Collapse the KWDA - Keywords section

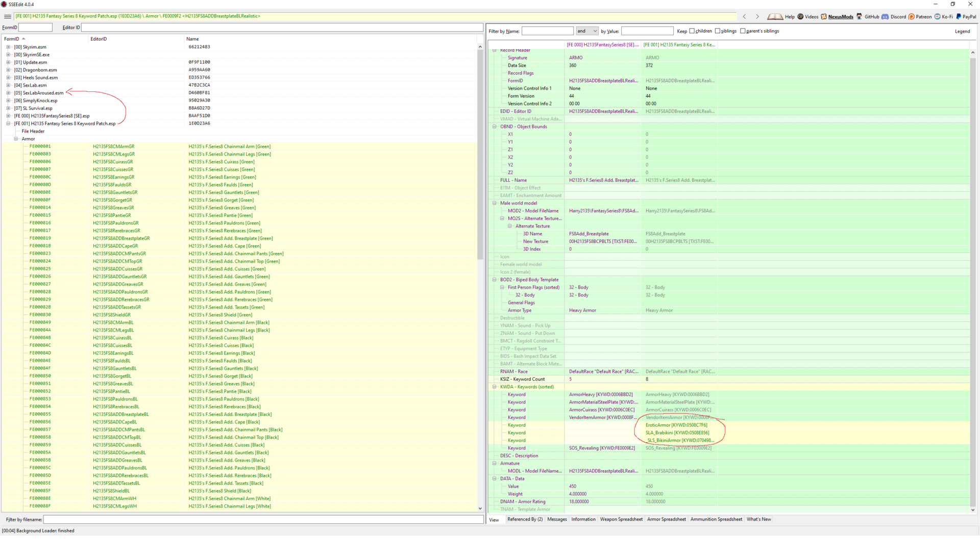pos(494,387)
